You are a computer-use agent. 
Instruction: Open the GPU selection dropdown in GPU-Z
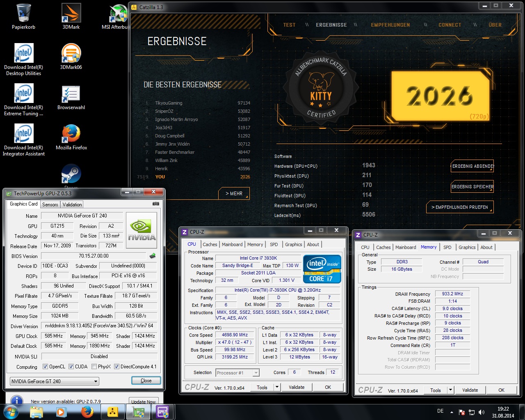(54, 381)
